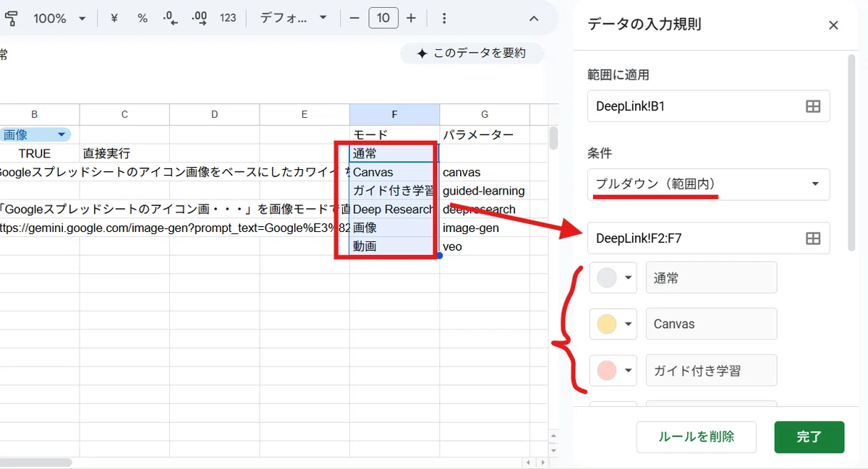Screen dimensions: 868x469
Task: Click the guided-learning parameter cell
Action: tap(485, 191)
